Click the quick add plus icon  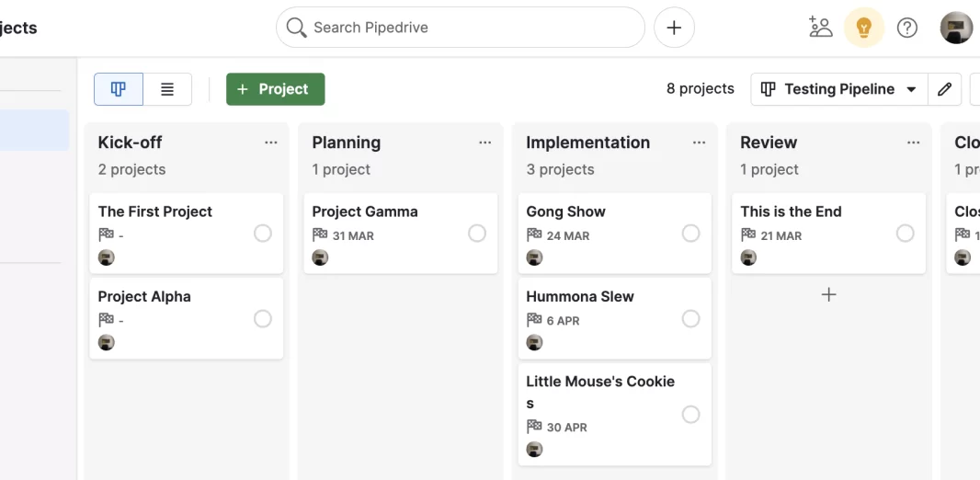(x=674, y=28)
